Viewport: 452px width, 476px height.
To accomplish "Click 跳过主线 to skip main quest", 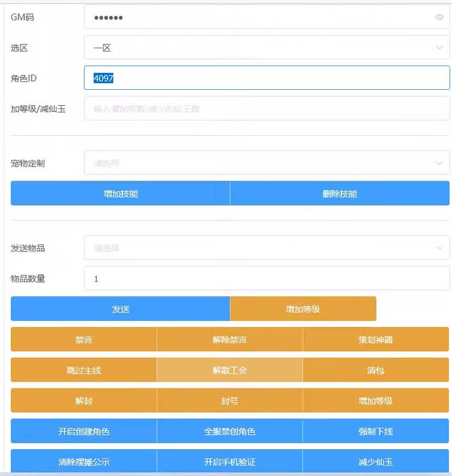I will (83, 370).
